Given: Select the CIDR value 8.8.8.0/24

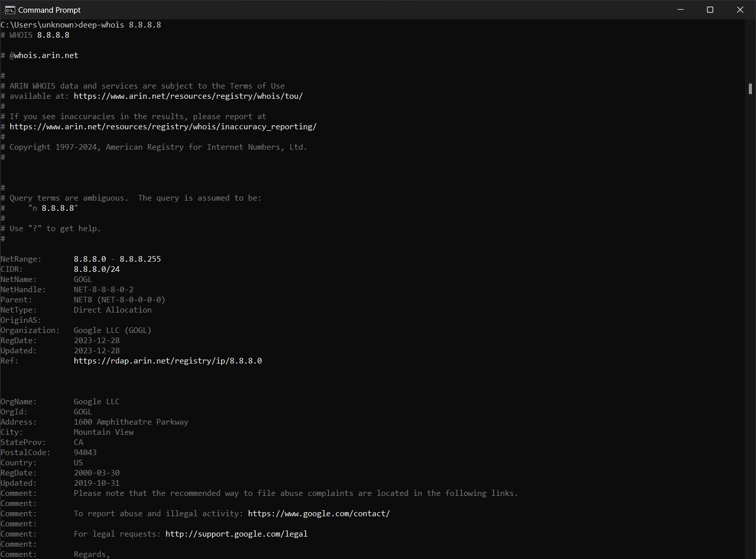Looking at the screenshot, I should (97, 269).
